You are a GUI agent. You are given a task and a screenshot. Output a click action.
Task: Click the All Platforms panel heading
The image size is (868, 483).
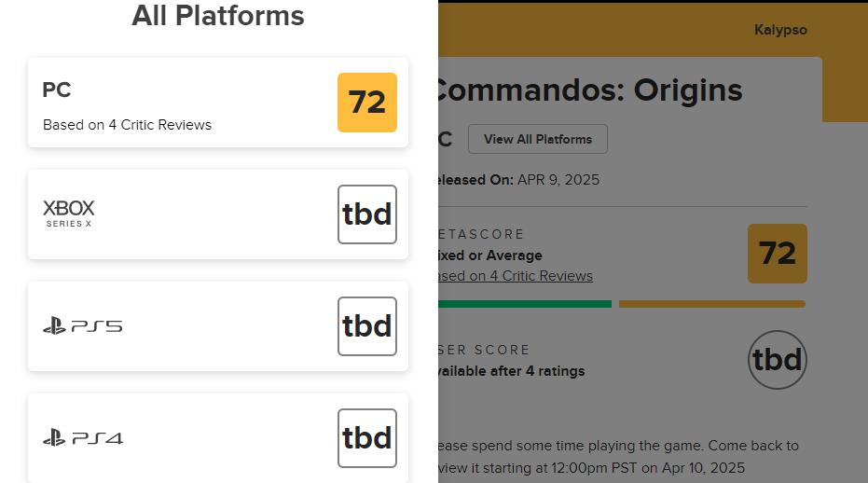pyautogui.click(x=218, y=16)
